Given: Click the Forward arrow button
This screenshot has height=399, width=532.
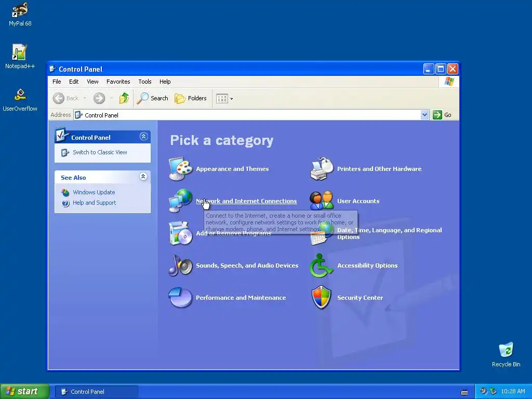Looking at the screenshot, I should 99,98.
